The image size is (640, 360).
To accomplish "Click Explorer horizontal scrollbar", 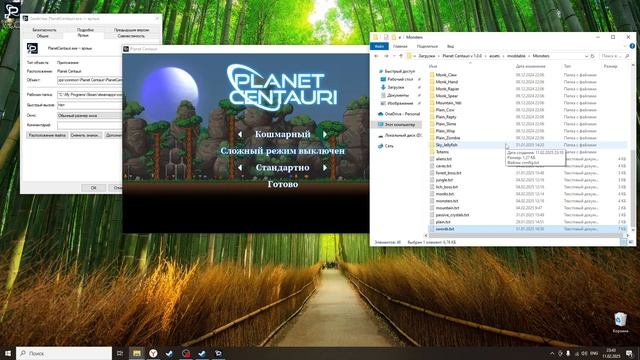I will coord(527,235).
